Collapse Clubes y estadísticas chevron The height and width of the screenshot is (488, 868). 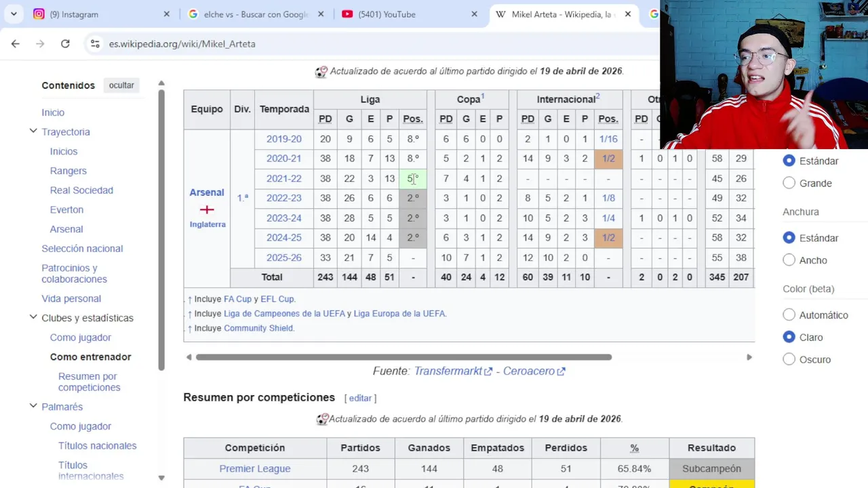click(33, 317)
